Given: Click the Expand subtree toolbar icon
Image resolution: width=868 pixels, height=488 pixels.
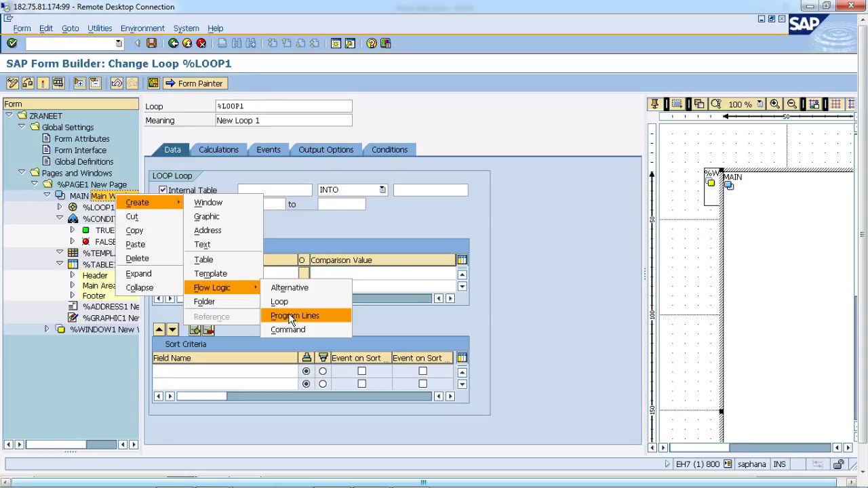Looking at the screenshot, I should pyautogui.click(x=80, y=83).
